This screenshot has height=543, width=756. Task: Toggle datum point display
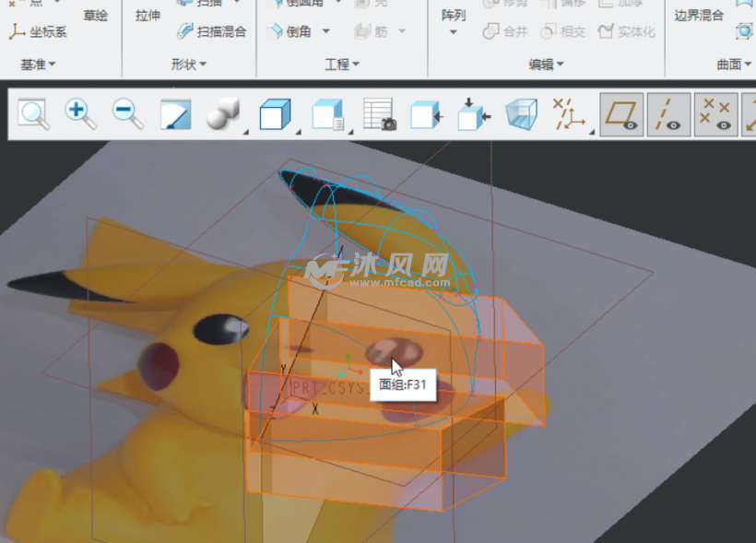[716, 114]
